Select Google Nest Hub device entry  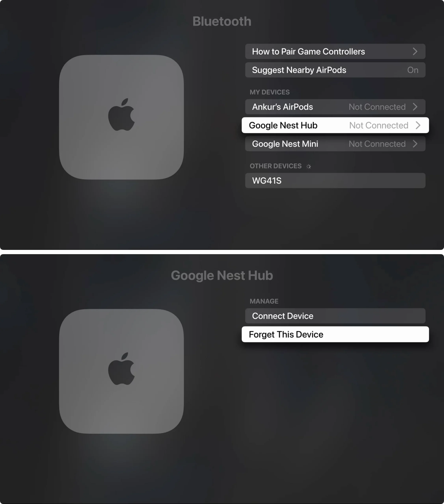(x=335, y=125)
